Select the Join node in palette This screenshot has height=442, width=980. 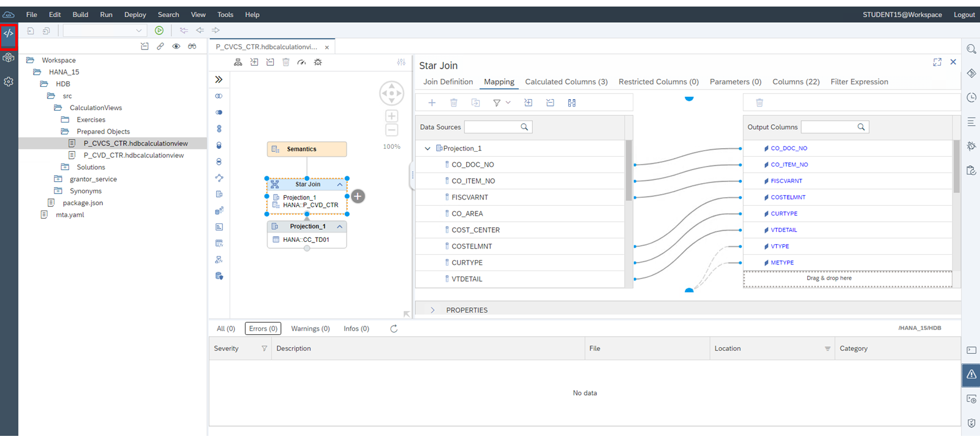point(219,96)
